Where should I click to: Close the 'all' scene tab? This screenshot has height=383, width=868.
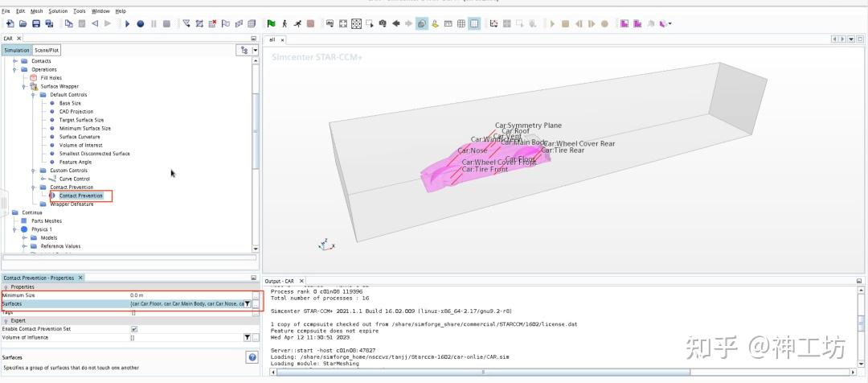pyautogui.click(x=282, y=40)
